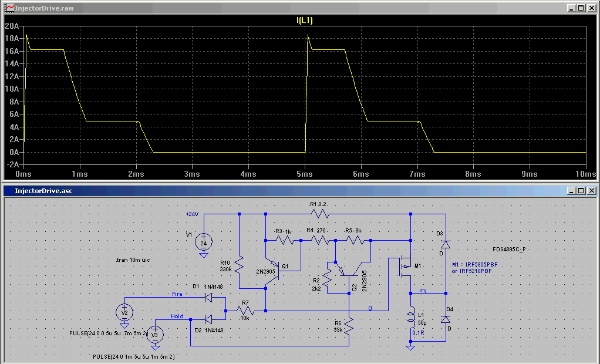
Task: Click the Fire net label
Action: 177,294
